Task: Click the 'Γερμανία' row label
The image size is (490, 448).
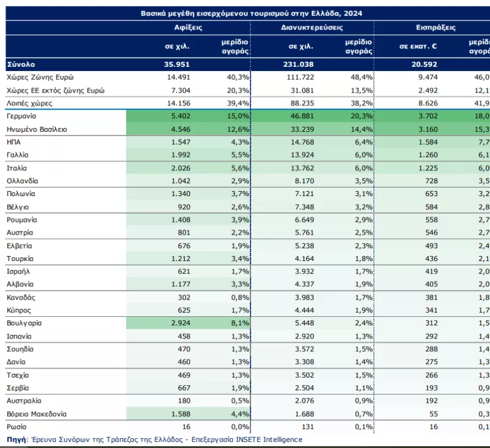Action: [23, 116]
